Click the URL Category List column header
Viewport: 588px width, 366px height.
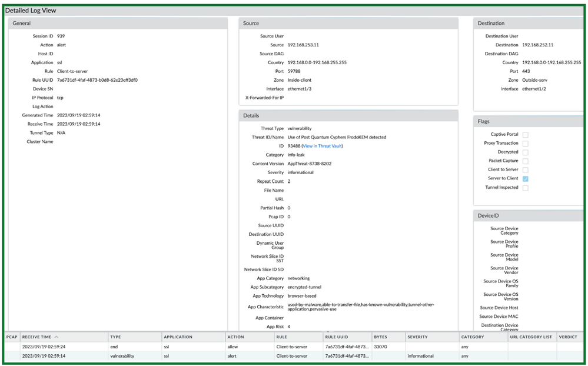531,337
